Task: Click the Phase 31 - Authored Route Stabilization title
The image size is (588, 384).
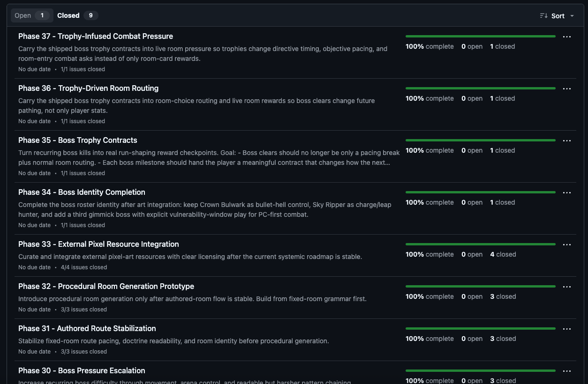Action: tap(87, 328)
